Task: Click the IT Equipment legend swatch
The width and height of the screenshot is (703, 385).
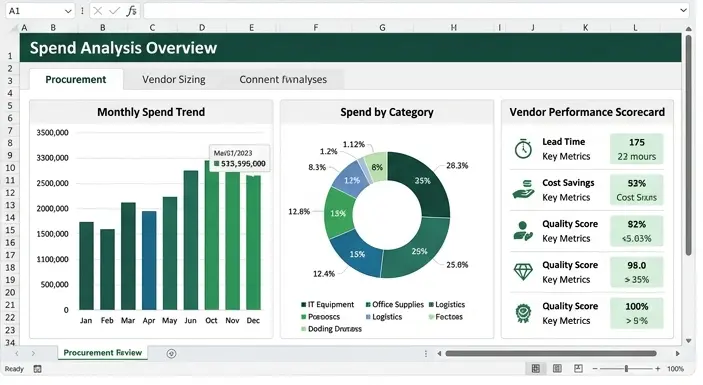Action: coord(304,305)
